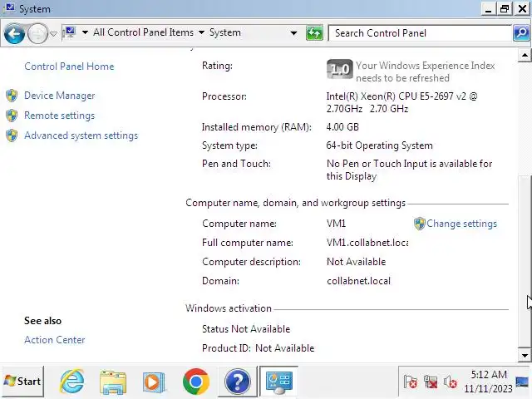The height and width of the screenshot is (399, 532).
Task: Click System window title bar icon
Action: 10,7
